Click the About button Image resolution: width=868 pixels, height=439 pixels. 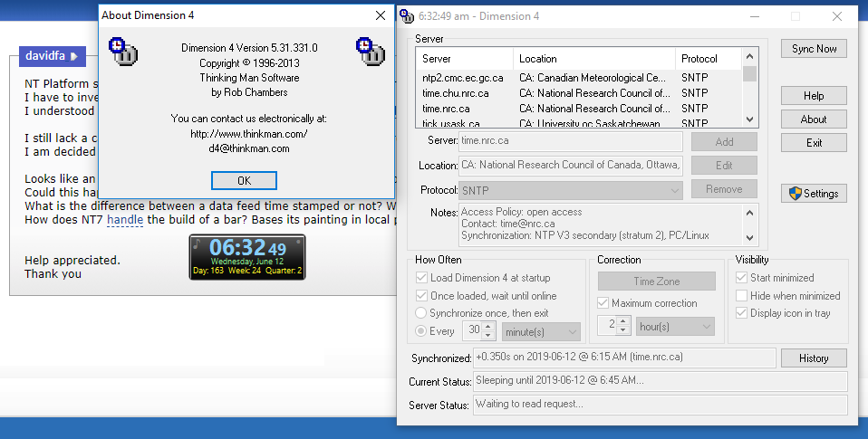coord(814,119)
